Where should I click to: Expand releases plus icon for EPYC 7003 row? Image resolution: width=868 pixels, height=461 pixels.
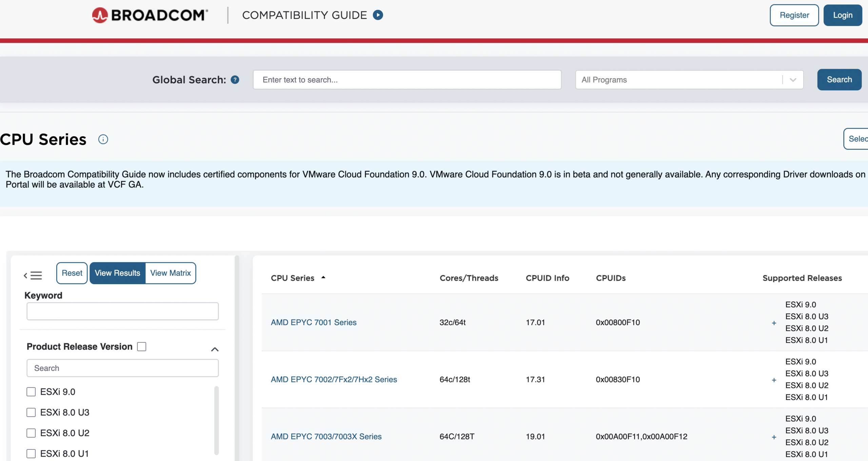(774, 437)
